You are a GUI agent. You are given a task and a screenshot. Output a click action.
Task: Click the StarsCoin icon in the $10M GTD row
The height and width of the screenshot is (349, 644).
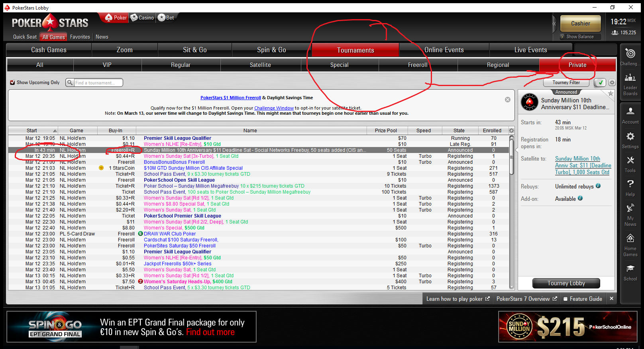coord(101,168)
